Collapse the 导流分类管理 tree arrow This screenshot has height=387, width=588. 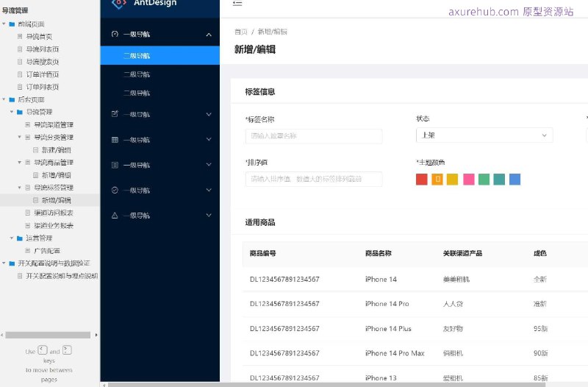[x=20, y=137]
